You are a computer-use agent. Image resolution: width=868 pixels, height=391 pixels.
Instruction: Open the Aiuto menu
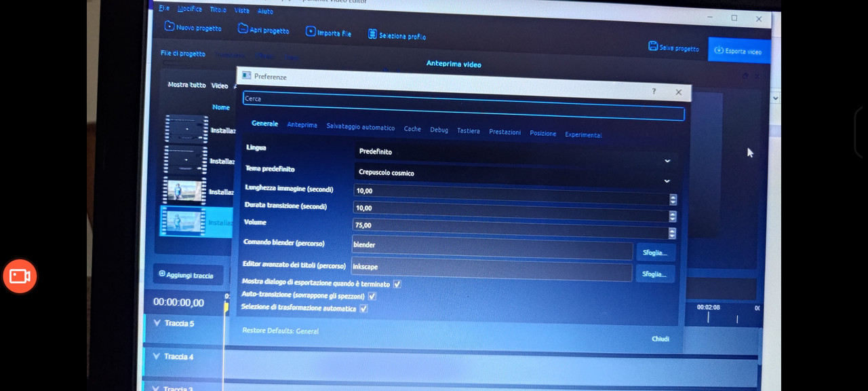(x=266, y=11)
